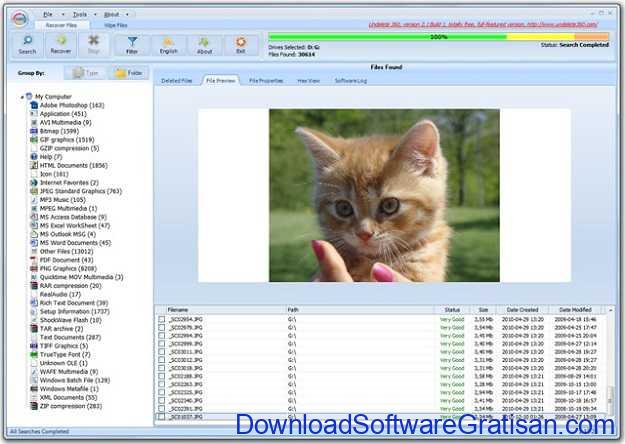Image resolution: width=625 pixels, height=444 pixels.
Task: Check the box for _SC03011.JPG
Action: 161,352
